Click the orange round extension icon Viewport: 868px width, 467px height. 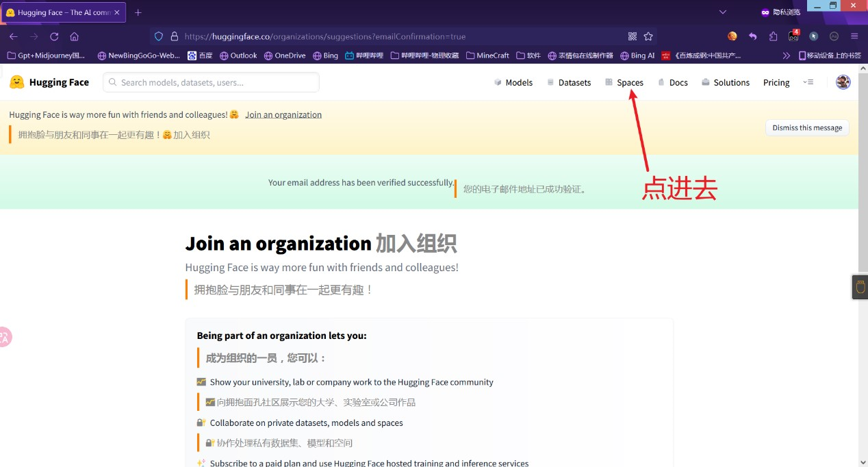click(732, 36)
